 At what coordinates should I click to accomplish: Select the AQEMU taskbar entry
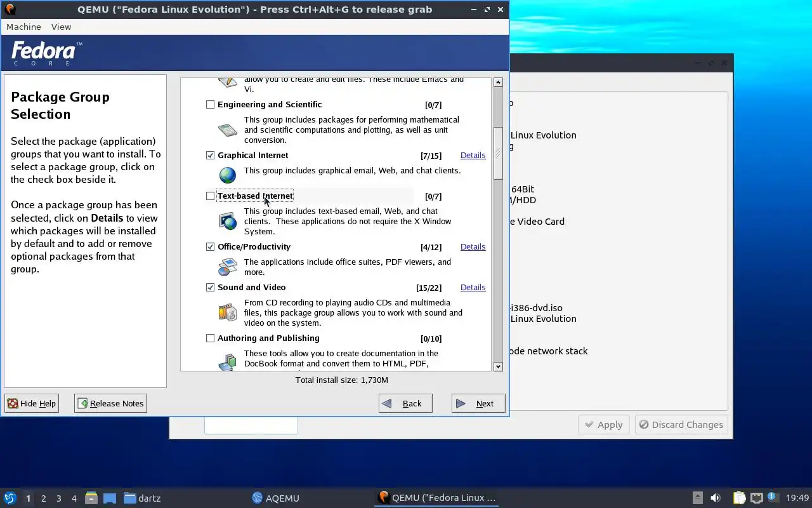point(275,498)
